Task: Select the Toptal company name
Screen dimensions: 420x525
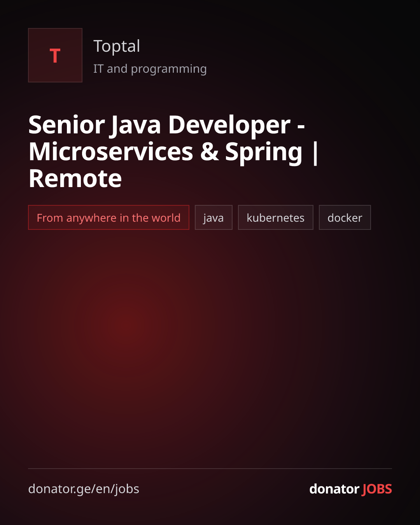Action: point(117,46)
